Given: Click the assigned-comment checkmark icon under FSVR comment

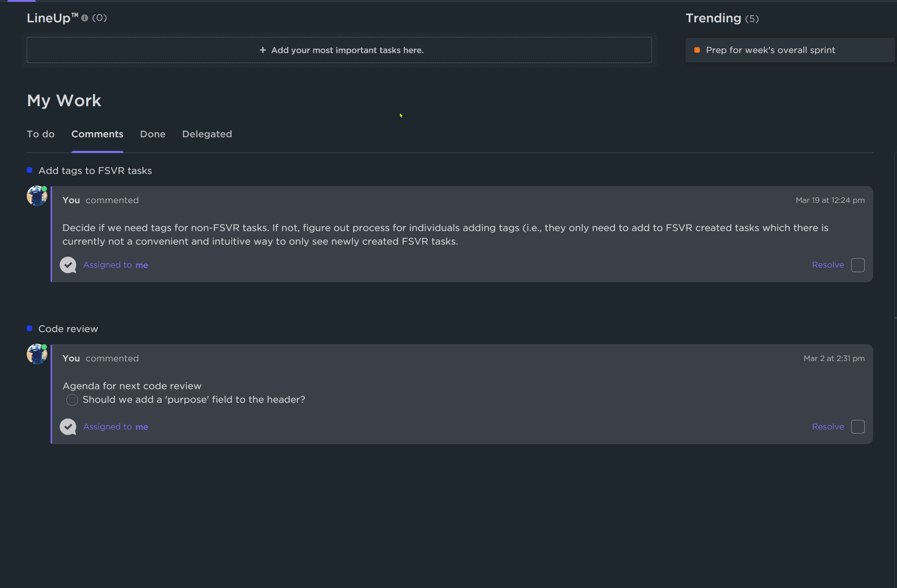Looking at the screenshot, I should coord(68,265).
